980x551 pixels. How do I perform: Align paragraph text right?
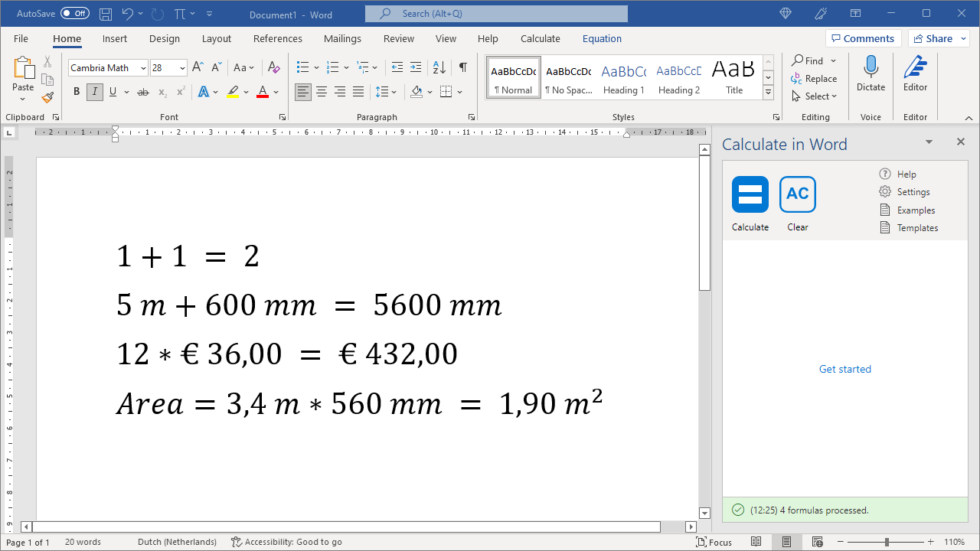[x=340, y=92]
